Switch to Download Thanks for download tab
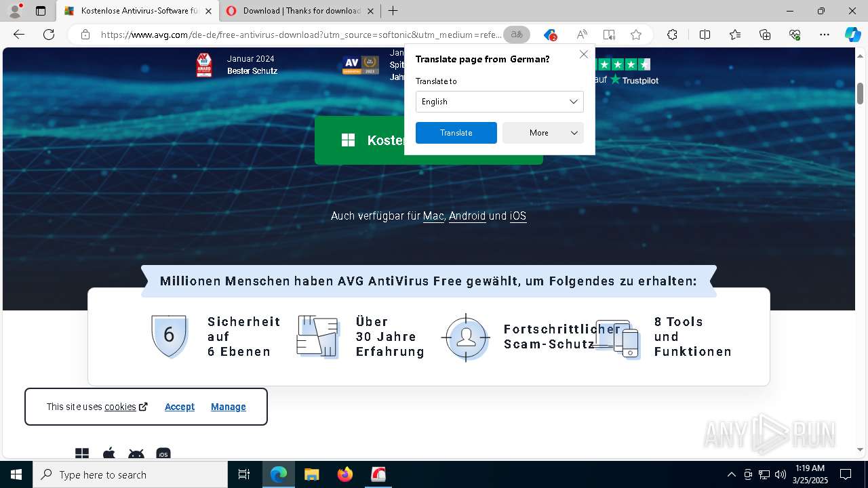 [x=299, y=11]
